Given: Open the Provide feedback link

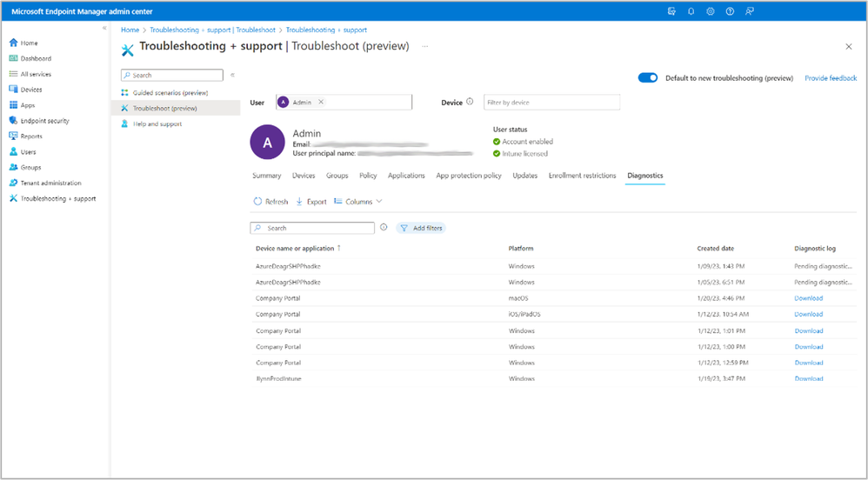Looking at the screenshot, I should 831,78.
